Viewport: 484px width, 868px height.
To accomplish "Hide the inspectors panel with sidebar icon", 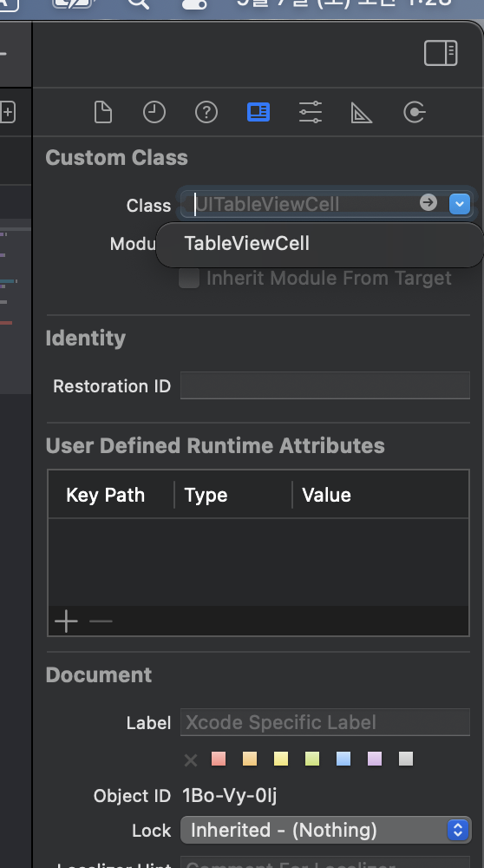I will [441, 53].
